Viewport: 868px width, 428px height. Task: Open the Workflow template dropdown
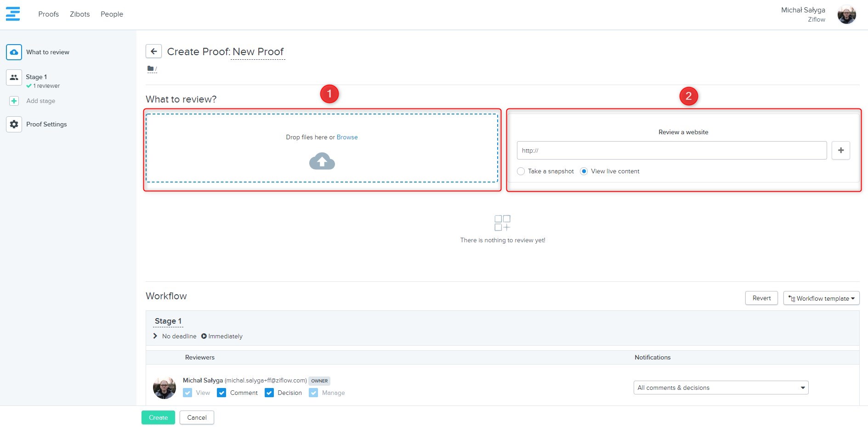click(821, 298)
